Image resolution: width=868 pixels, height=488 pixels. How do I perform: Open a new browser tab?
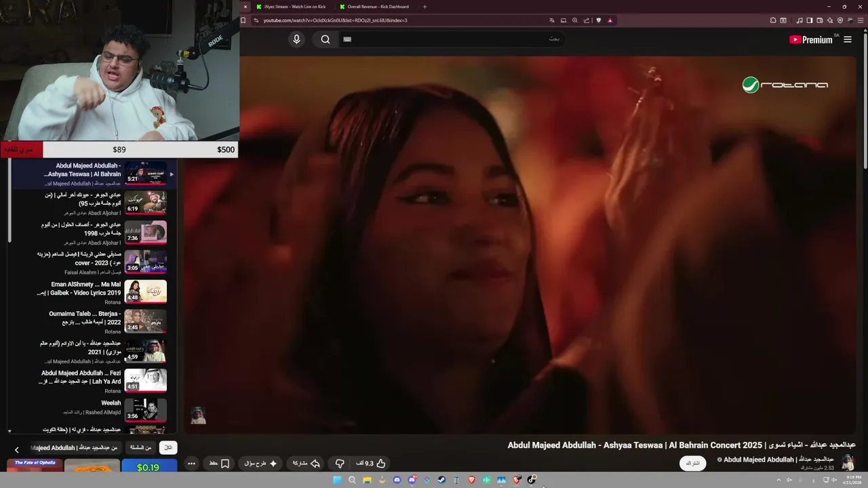[x=425, y=7]
